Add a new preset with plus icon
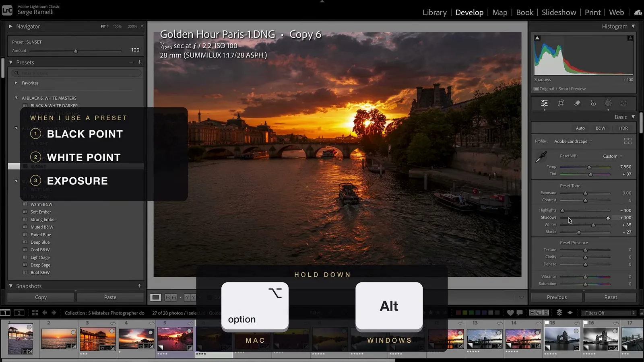644x362 pixels. (140, 62)
